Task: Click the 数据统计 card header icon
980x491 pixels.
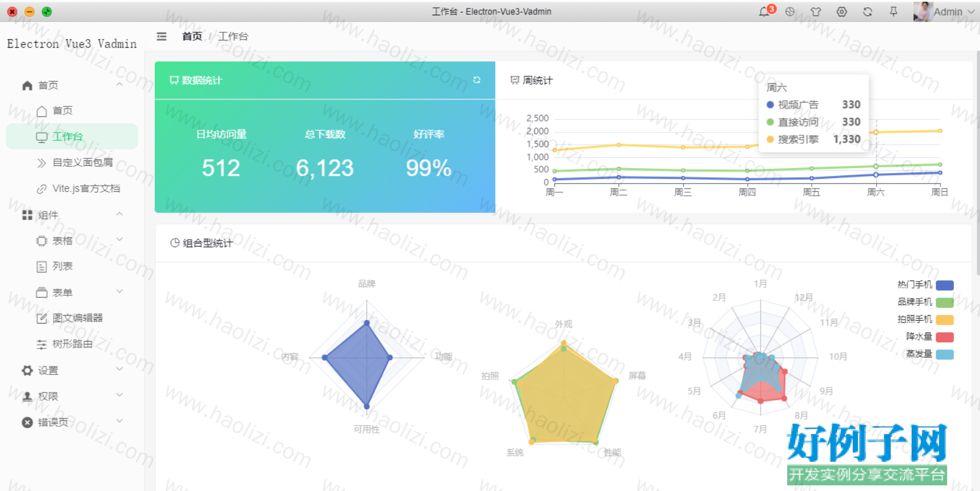Action: click(x=174, y=80)
